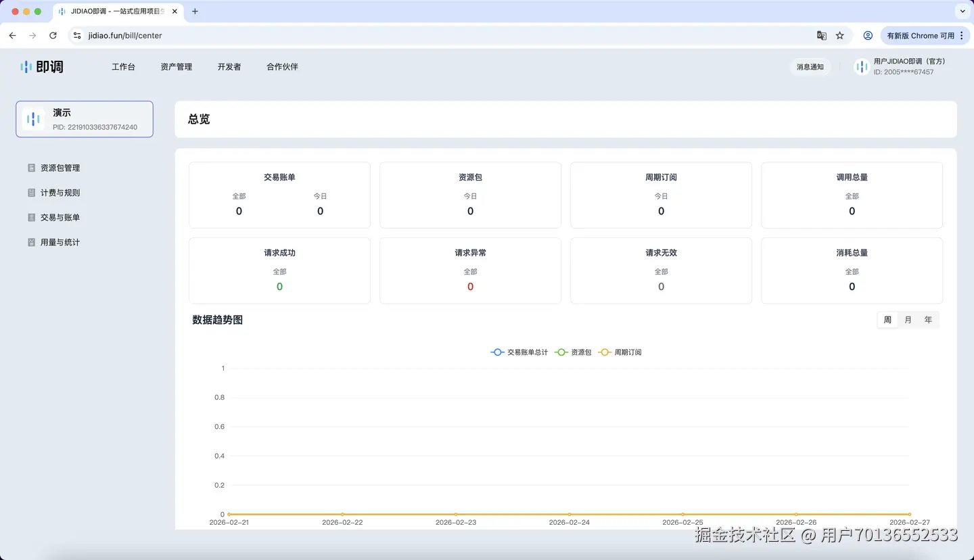Click the 用量与统计 sidebar icon
This screenshot has width=974, height=560.
(31, 242)
